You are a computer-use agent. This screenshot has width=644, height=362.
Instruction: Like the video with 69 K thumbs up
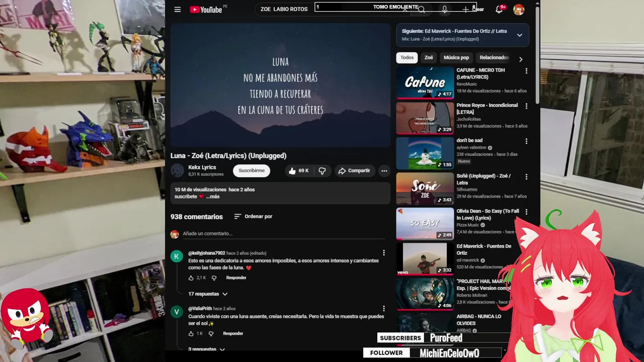tap(299, 171)
